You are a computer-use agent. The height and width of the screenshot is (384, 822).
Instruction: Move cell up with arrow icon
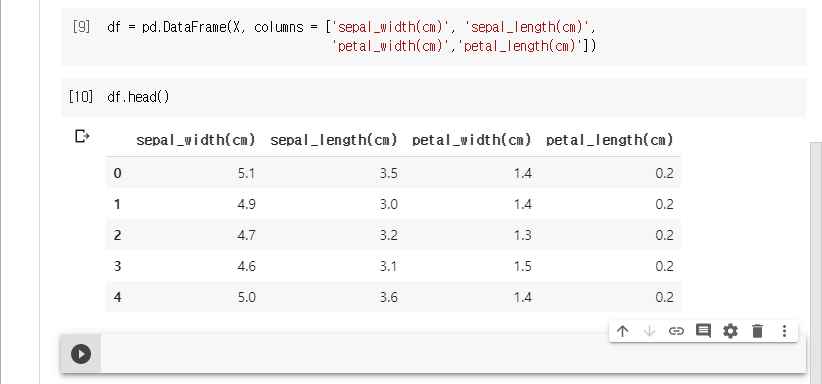coord(622,331)
